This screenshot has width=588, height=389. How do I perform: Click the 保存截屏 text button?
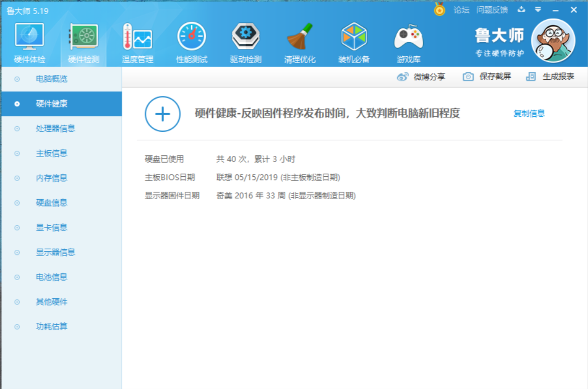point(495,77)
